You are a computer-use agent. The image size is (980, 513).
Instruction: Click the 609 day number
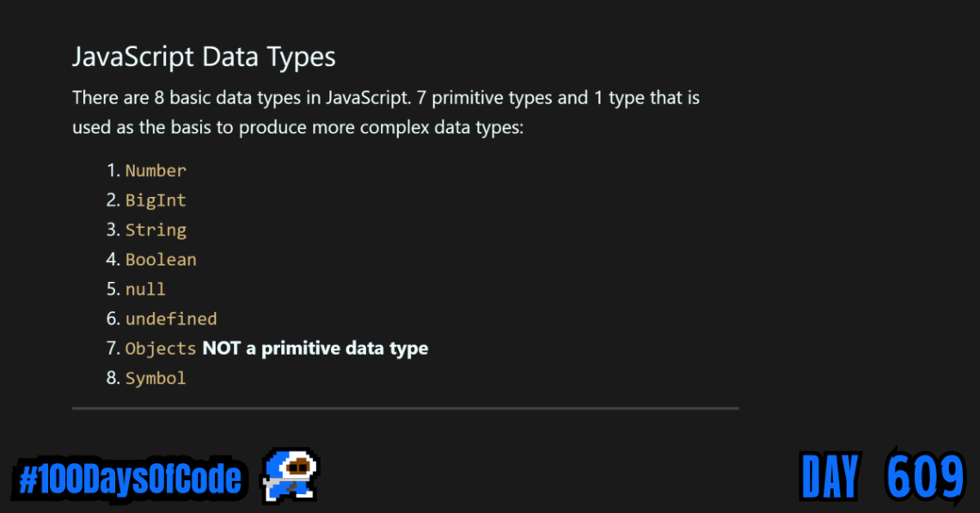pos(924,477)
